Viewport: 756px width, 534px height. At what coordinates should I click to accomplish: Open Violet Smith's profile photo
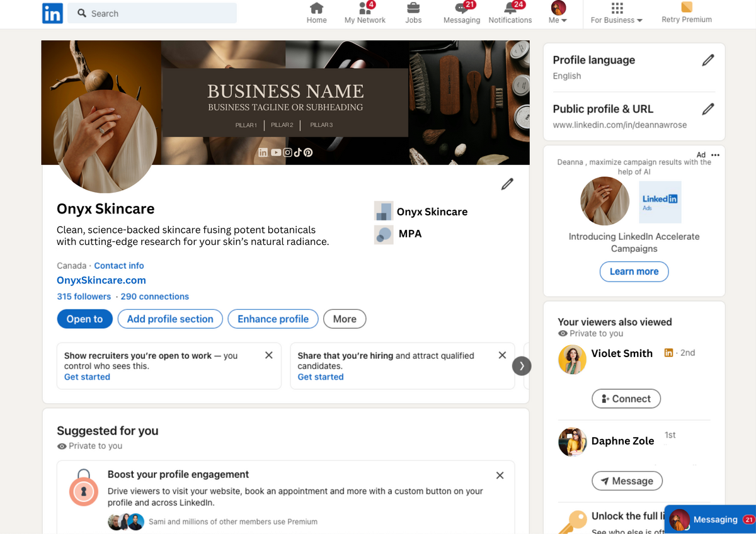click(x=573, y=360)
